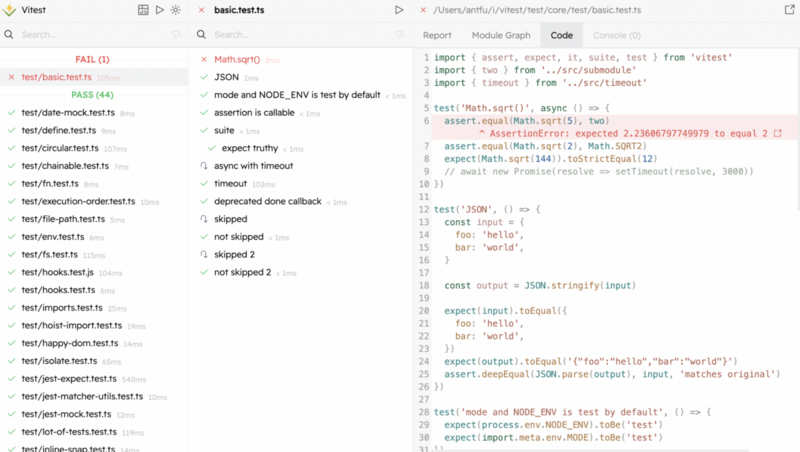Image resolution: width=800 pixels, height=452 pixels.
Task: Open test/chainable.test.ts
Action: tap(94, 166)
